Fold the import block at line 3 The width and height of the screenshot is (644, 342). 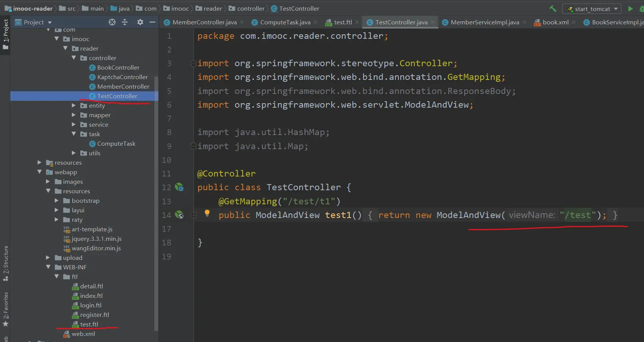tap(194, 64)
